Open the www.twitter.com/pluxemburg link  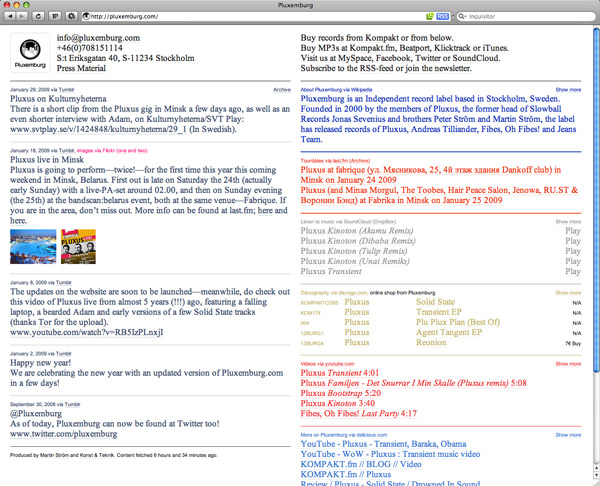[x=64, y=434]
